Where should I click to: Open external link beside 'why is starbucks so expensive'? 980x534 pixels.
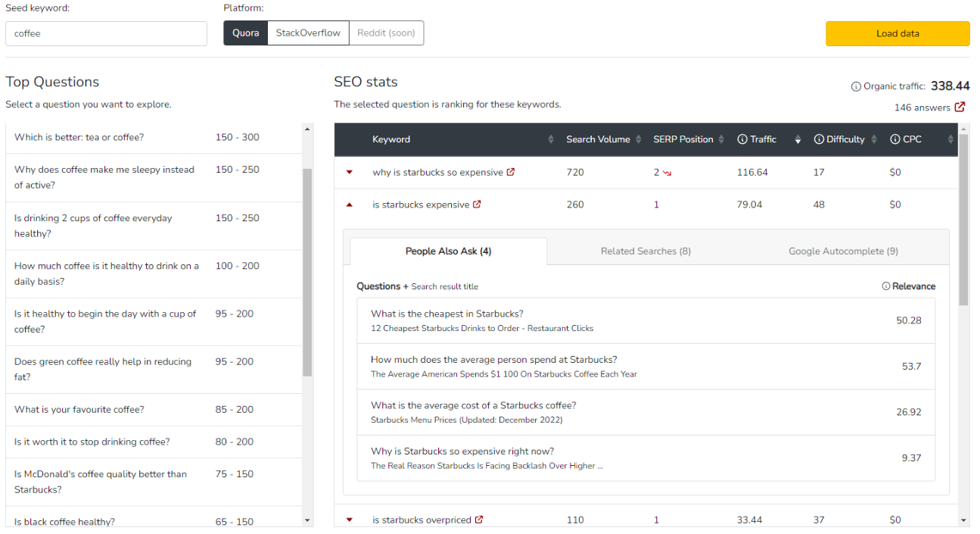(x=511, y=172)
